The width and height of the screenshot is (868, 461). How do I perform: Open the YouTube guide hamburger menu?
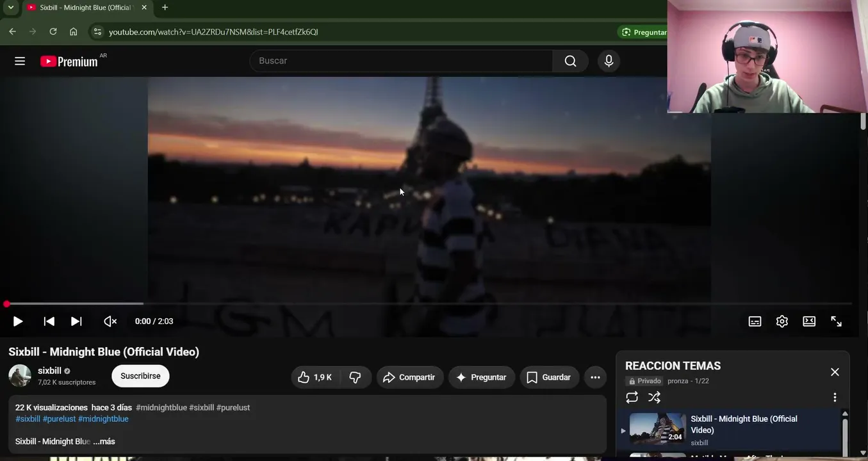tap(20, 61)
